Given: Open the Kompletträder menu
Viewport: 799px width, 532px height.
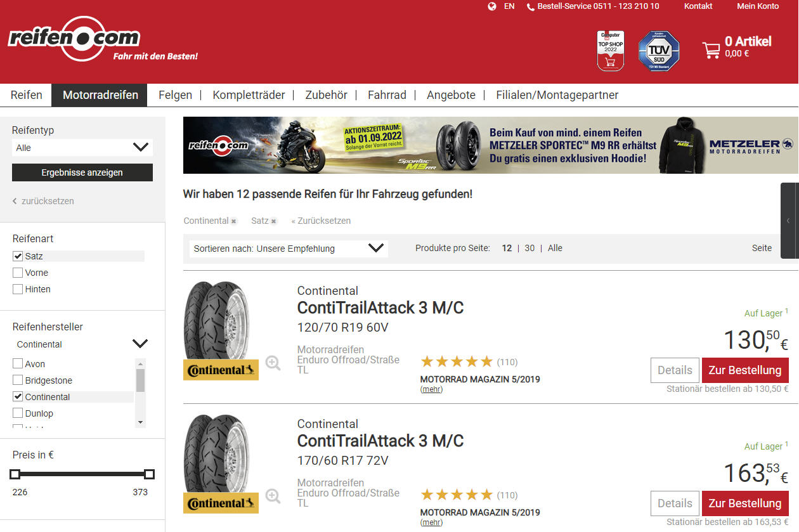Looking at the screenshot, I should pyautogui.click(x=249, y=95).
